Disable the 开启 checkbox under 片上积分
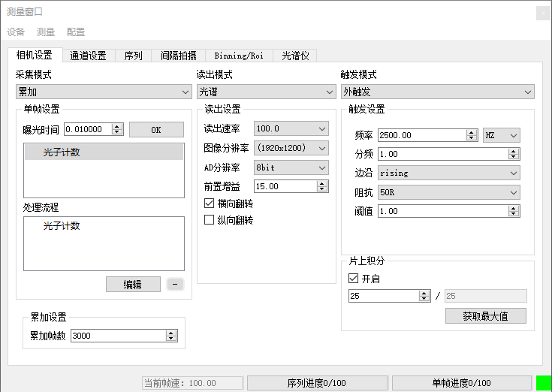 click(354, 279)
